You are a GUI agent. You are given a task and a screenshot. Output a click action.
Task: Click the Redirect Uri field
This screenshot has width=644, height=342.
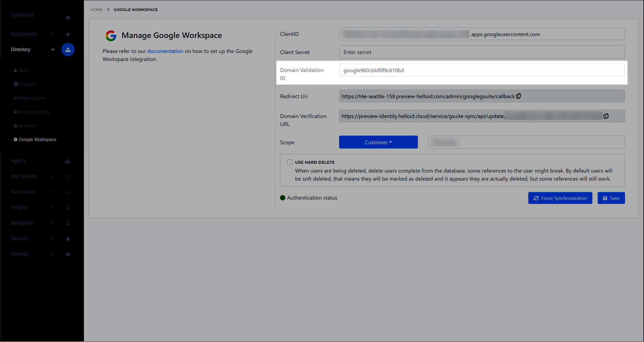click(x=482, y=96)
